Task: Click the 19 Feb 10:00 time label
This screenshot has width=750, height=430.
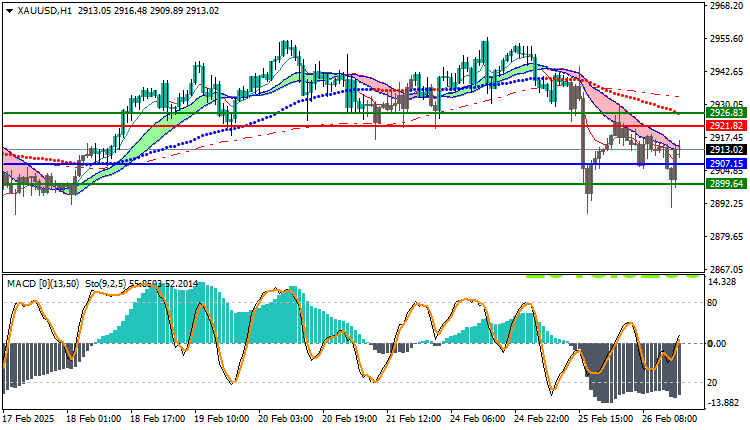Action: (221, 419)
